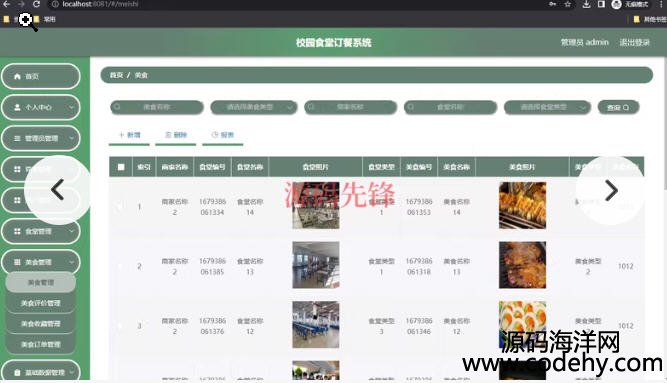Click the next arrow on the image carousel

[x=611, y=190]
